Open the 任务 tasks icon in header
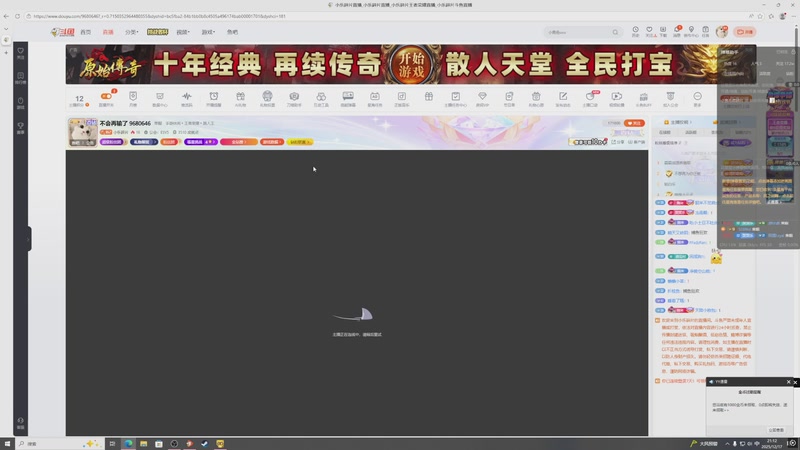Screen dimensions: 800x450 (705, 32)
